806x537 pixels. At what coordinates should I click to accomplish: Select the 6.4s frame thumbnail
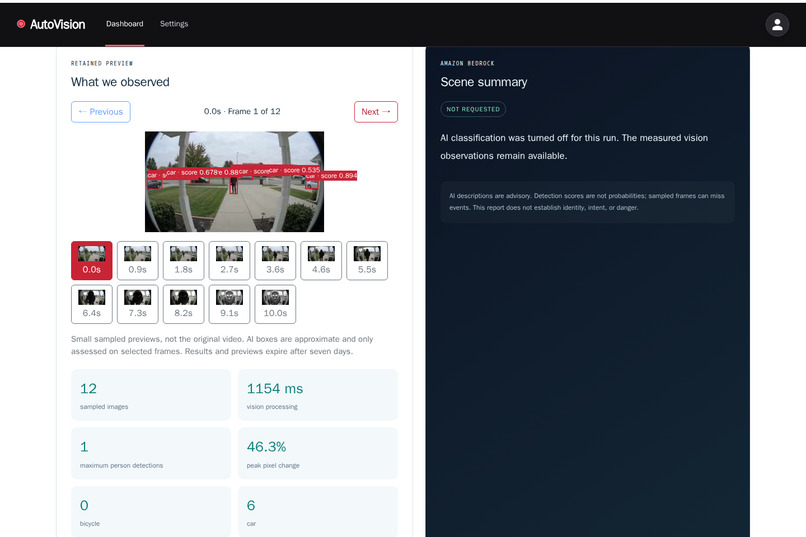(x=91, y=304)
